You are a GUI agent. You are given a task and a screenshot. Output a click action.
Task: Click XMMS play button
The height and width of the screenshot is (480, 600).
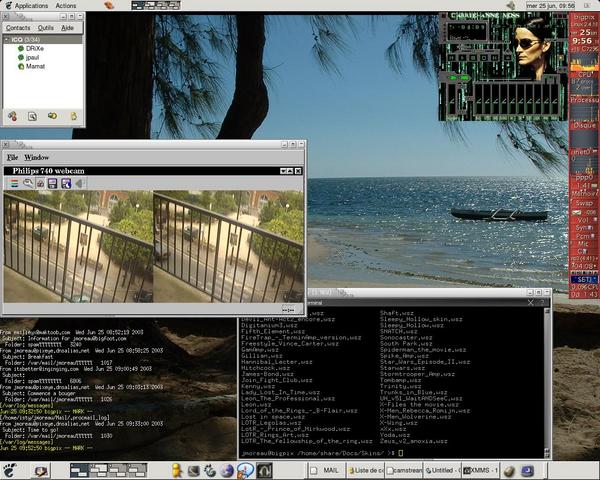(x=463, y=58)
